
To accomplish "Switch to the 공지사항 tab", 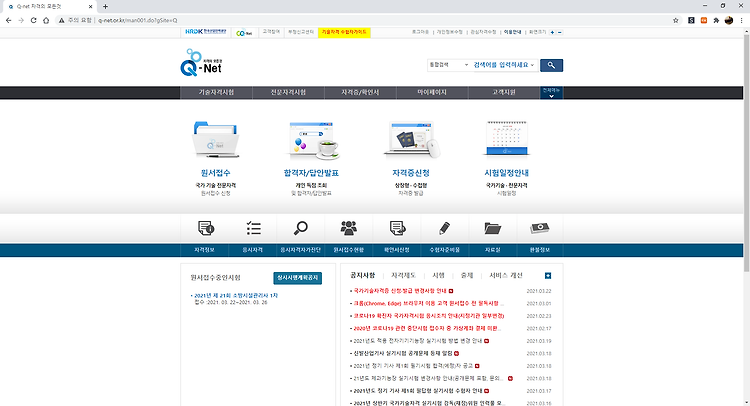I will pyautogui.click(x=363, y=275).
